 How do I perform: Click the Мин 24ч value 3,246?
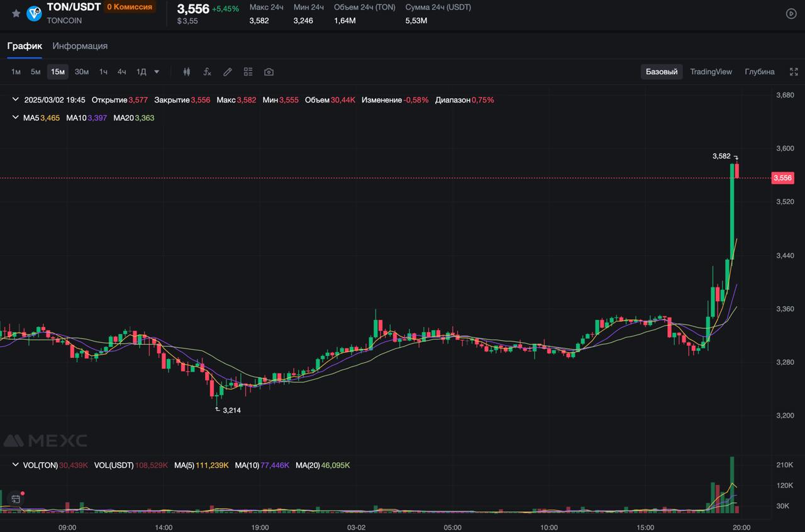[303, 21]
